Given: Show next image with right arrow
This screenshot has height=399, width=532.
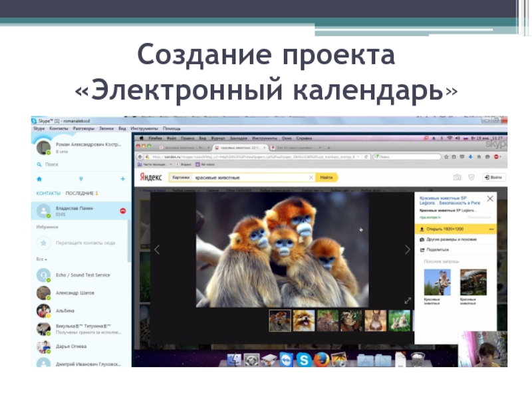Looking at the screenshot, I should (408, 249).
